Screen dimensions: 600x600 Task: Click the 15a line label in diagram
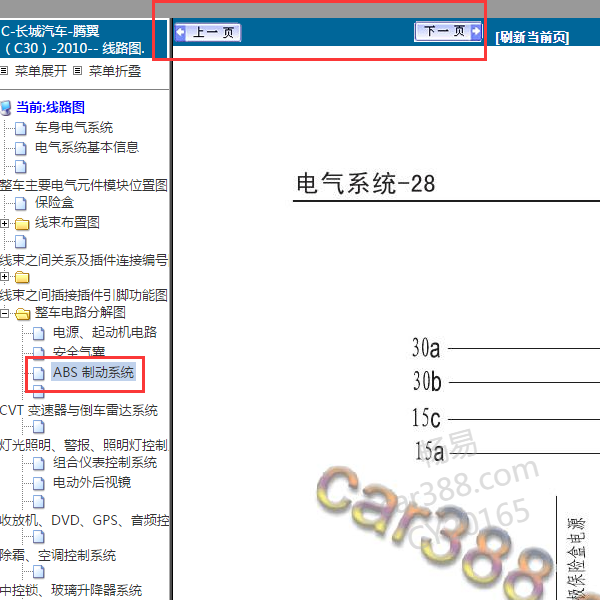429,451
